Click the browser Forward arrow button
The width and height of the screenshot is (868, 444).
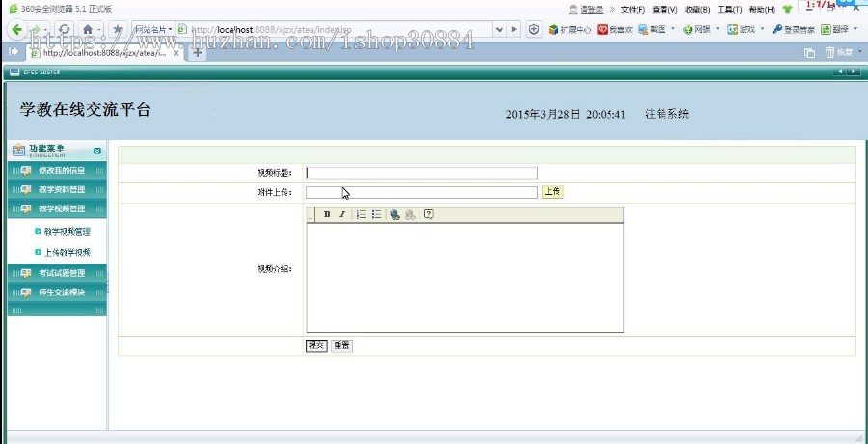pyautogui.click(x=36, y=29)
